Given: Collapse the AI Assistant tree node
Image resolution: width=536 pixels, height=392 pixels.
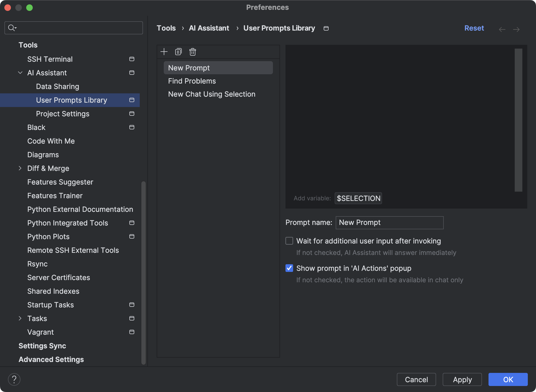Looking at the screenshot, I should click(x=20, y=73).
